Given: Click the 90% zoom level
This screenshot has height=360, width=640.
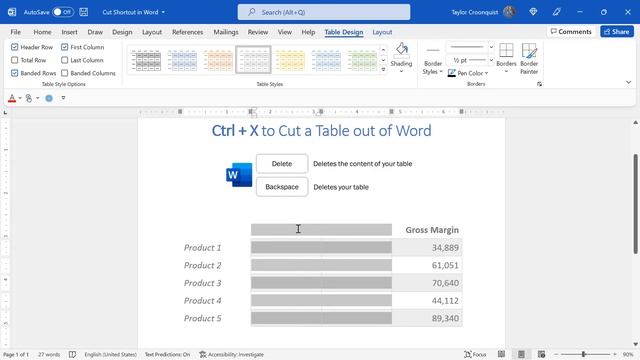Looking at the screenshot, I should pyautogui.click(x=628, y=354).
